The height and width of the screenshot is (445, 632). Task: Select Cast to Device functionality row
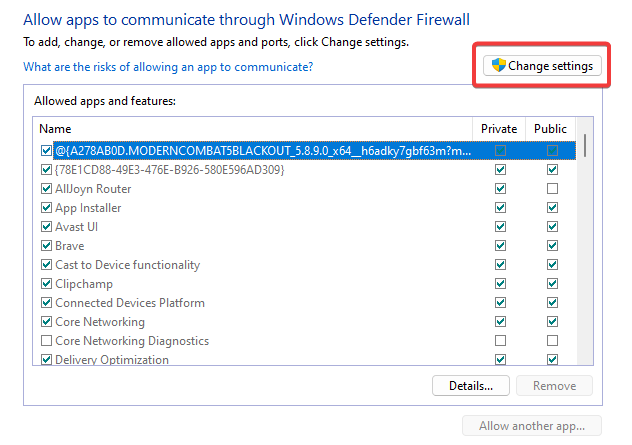pos(127,265)
